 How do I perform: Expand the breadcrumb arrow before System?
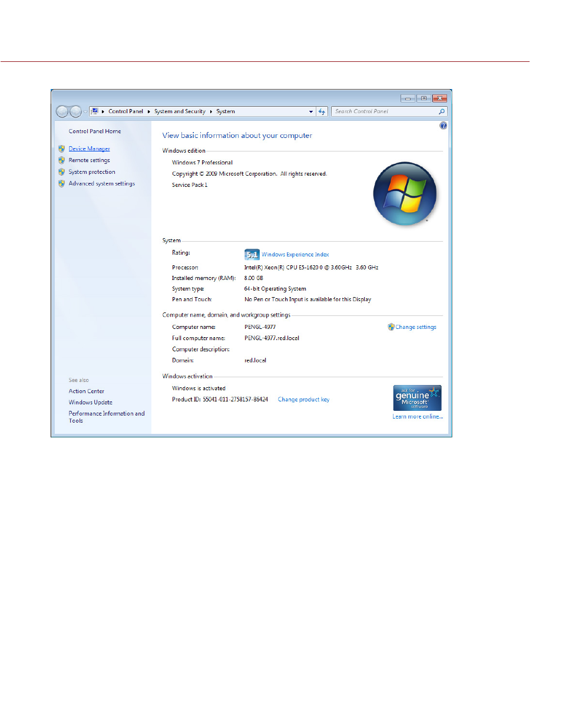(211, 111)
